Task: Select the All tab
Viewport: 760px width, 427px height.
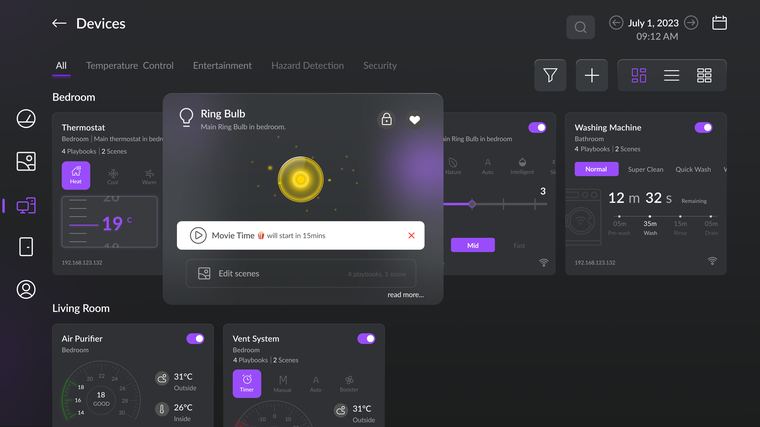Action: pos(61,65)
